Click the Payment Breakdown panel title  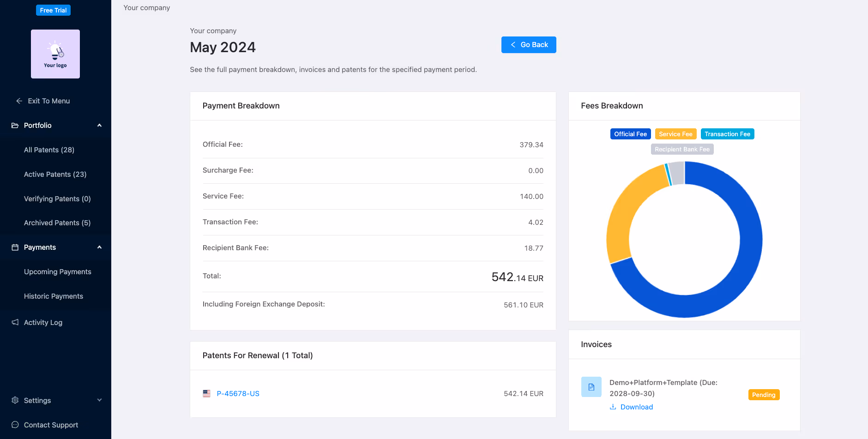(241, 106)
